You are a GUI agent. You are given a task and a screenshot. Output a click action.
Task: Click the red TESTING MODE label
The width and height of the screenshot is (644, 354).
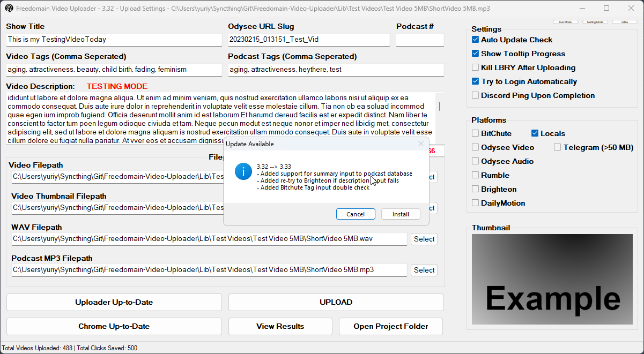click(x=117, y=86)
